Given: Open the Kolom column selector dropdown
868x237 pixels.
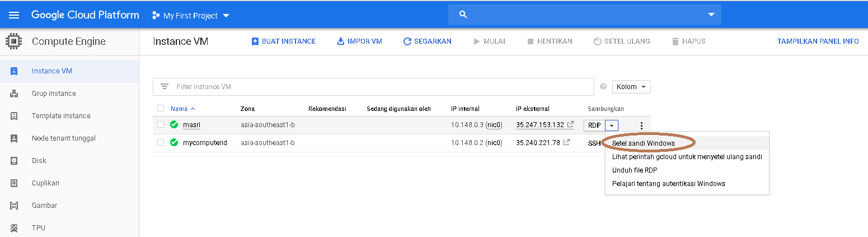Looking at the screenshot, I should pos(632,87).
